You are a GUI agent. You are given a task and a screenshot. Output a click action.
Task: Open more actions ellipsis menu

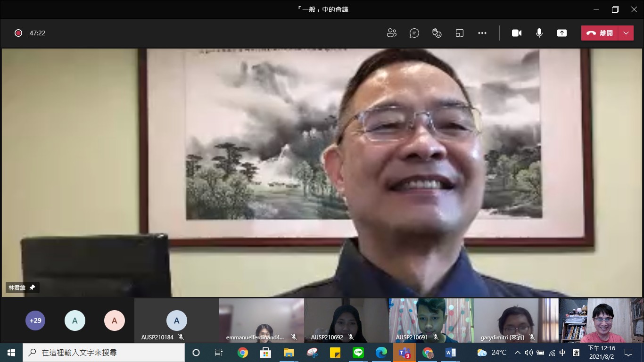tap(482, 33)
